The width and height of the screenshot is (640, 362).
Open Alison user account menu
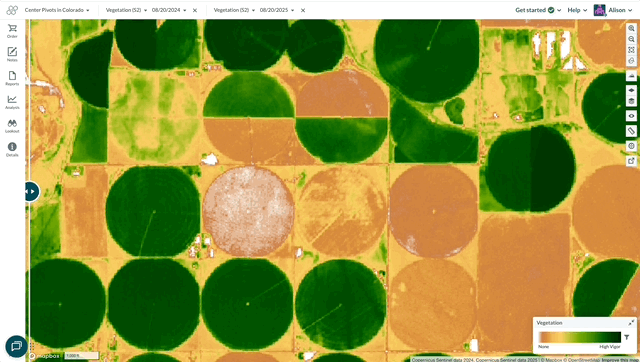(x=620, y=10)
